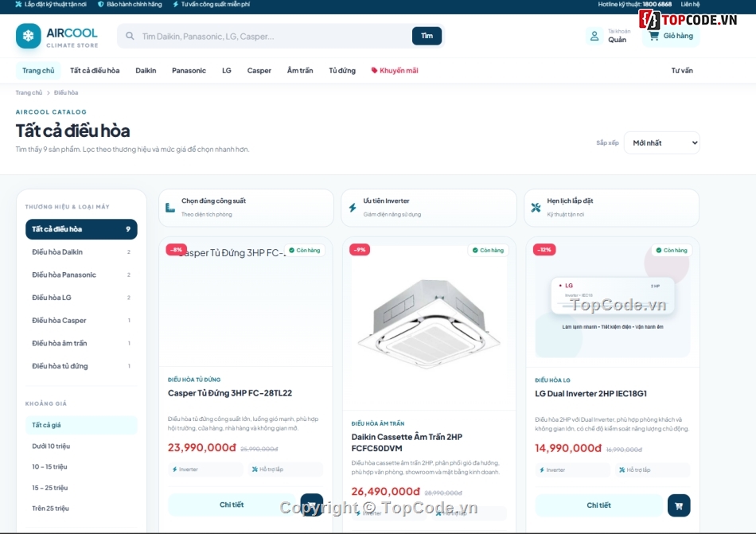Click Còn hàng badge on Daikin Cassette card
756x534 pixels.
488,250
